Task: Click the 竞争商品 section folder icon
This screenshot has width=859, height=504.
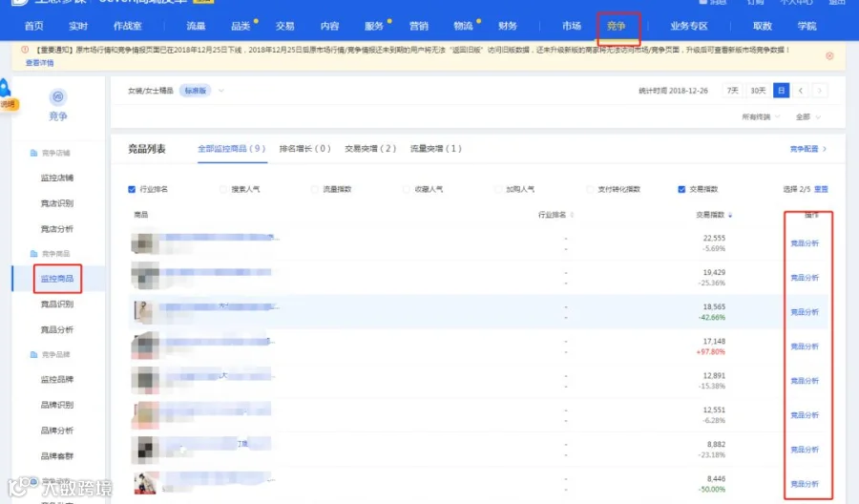Action: pos(34,254)
